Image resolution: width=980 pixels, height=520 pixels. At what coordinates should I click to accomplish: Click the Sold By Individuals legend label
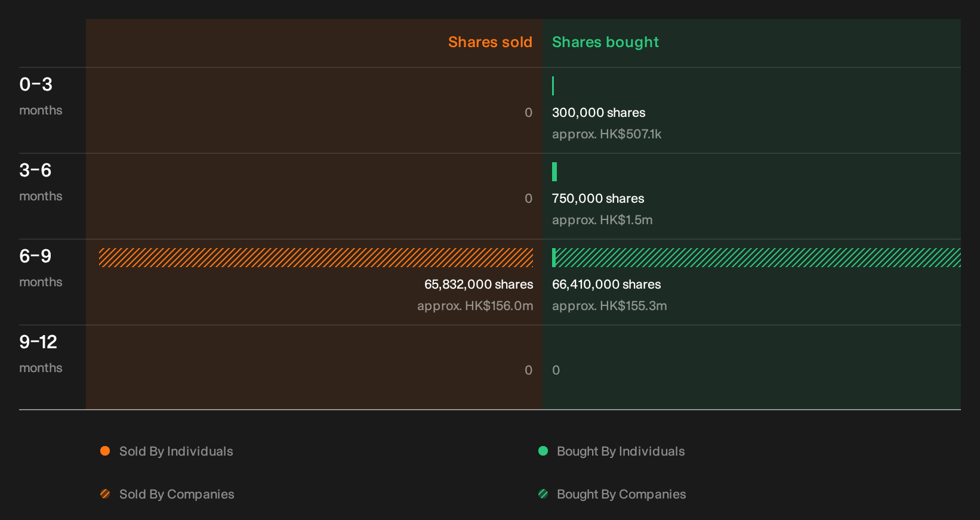coord(176,451)
